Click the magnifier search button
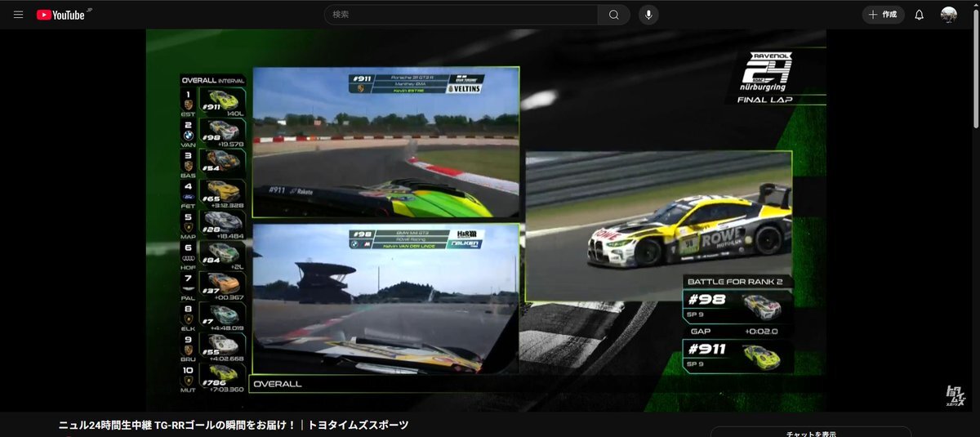Screen dimensions: 980x437 pyautogui.click(x=614, y=15)
